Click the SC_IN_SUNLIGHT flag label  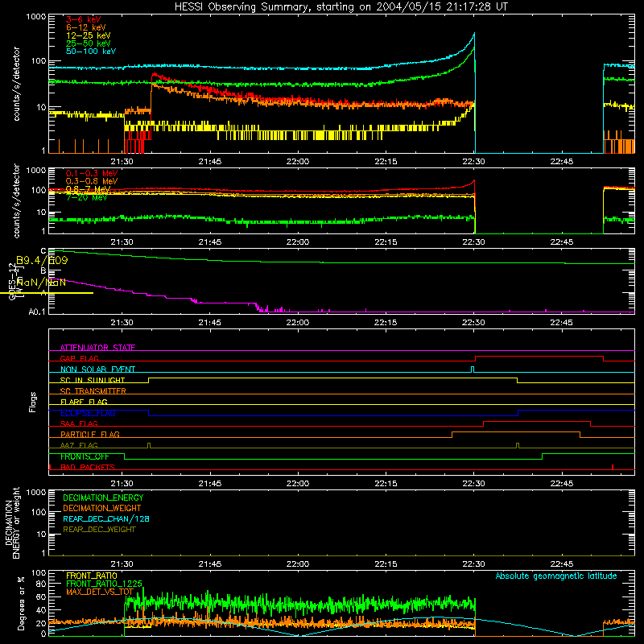pos(93,380)
